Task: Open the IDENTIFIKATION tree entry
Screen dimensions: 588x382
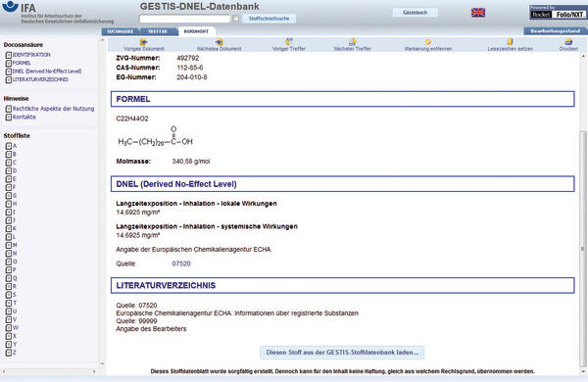Action: pos(31,55)
